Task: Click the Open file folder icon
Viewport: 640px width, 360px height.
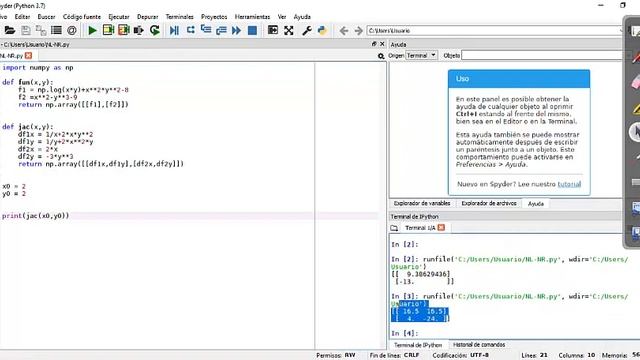Action: tap(9, 30)
